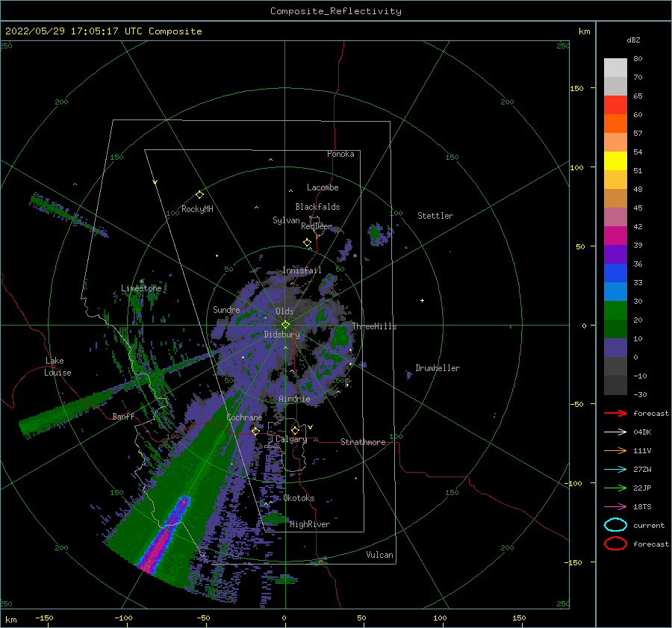The height and width of the screenshot is (628, 672).
Task: Select the orange 111V arrow icon
Action: click(615, 450)
